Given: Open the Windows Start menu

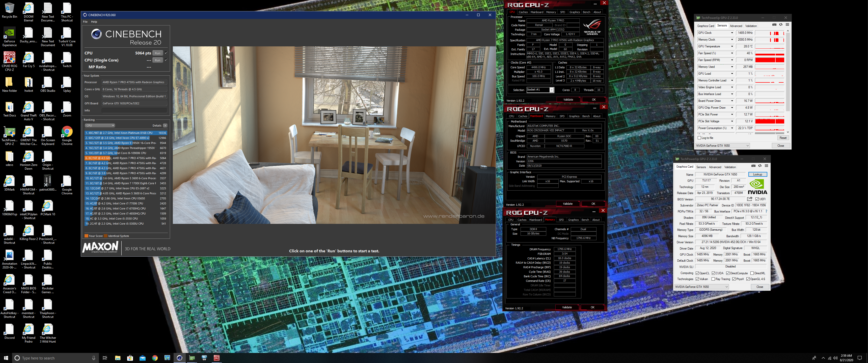Looking at the screenshot, I should coord(6,358).
